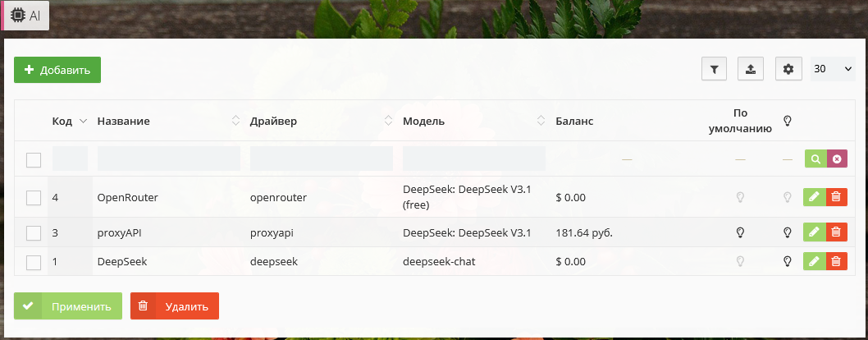
Task: Open the table filter funnel icon
Action: (714, 69)
